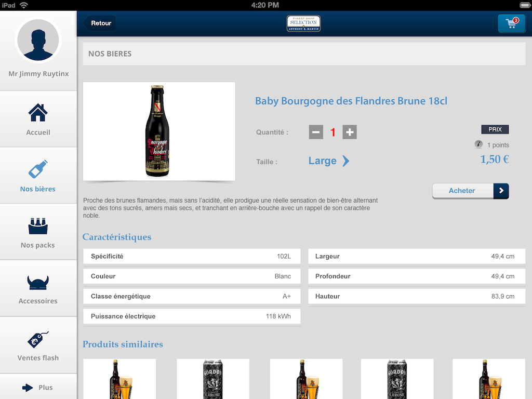Tap the Produits similaires heading
This screenshot has width=532, height=399.
coord(123,344)
